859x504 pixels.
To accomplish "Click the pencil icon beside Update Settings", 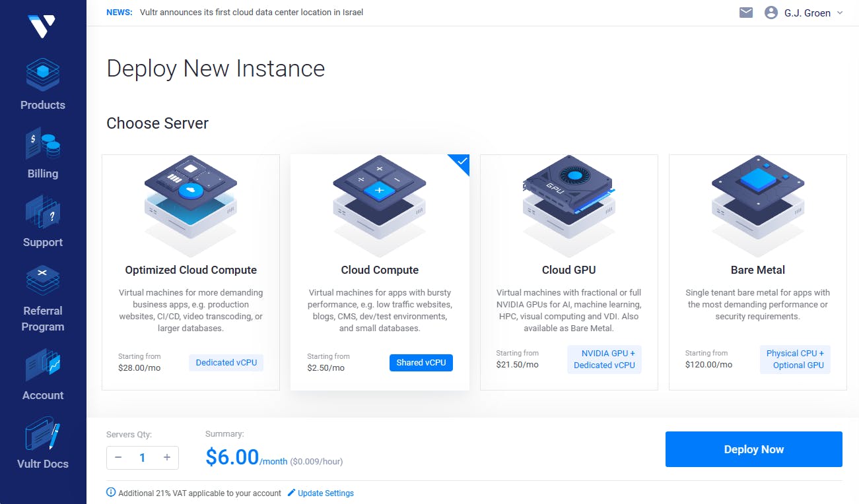I will pos(291,493).
